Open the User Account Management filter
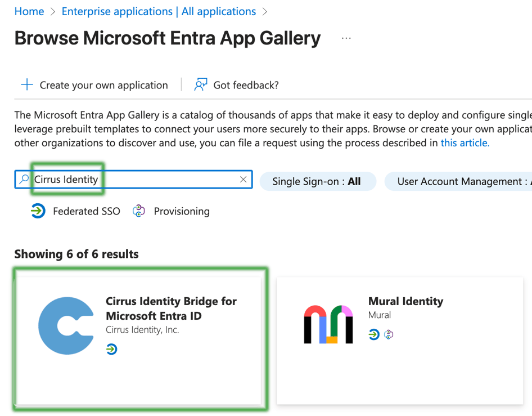Image resolution: width=532 pixels, height=416 pixels. [458, 181]
